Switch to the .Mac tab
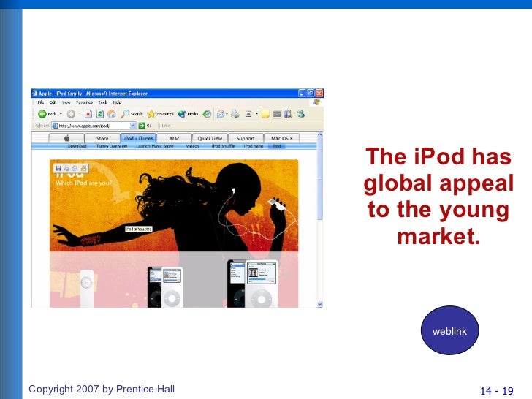532x399 pixels. 174,138
